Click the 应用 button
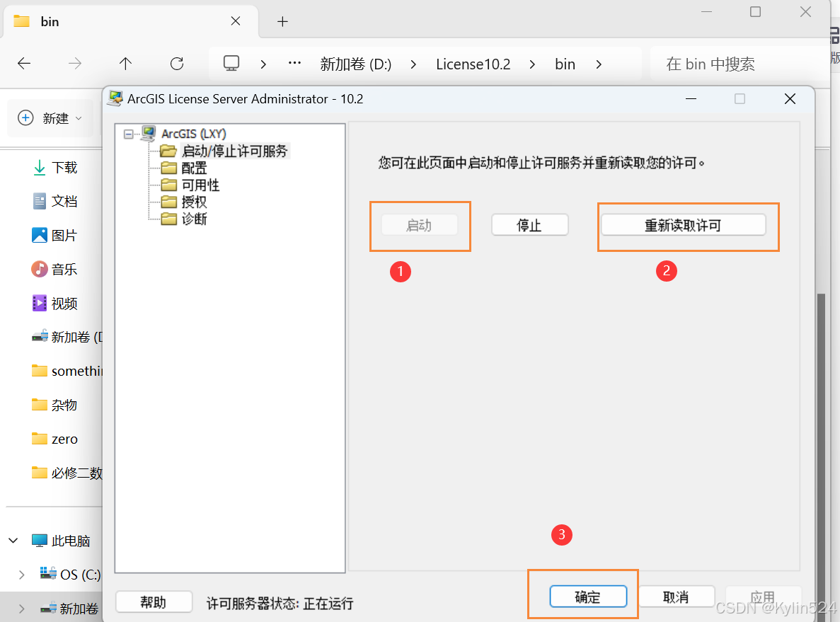This screenshot has height=622, width=840. [x=763, y=597]
